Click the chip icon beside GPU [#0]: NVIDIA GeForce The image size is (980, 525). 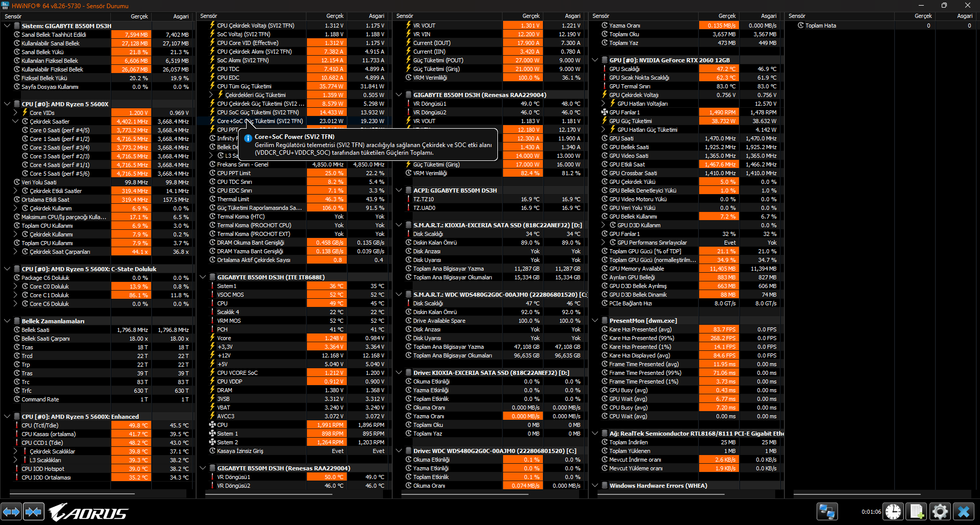pos(605,60)
